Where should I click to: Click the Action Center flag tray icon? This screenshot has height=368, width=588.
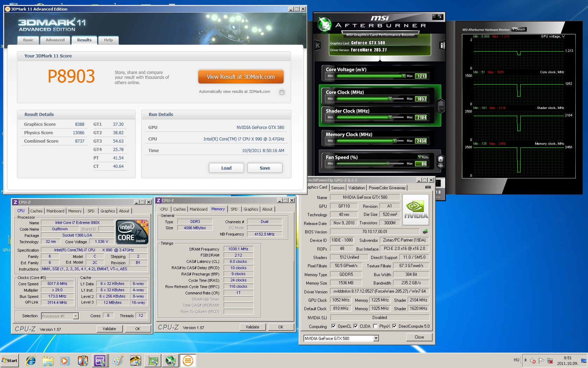coord(541,360)
